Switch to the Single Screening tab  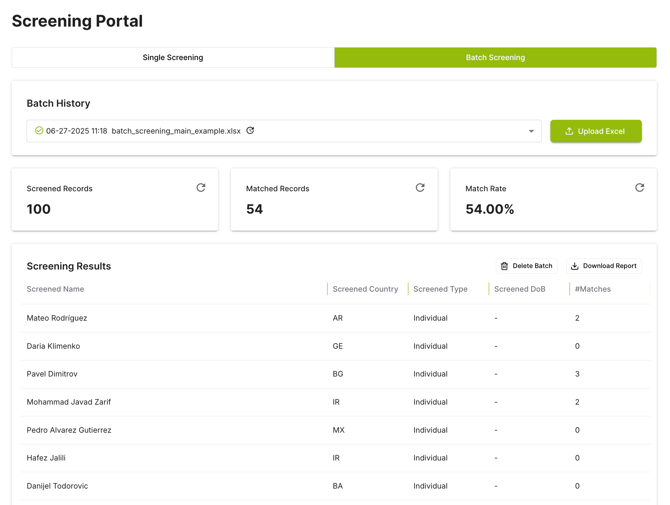click(x=173, y=57)
